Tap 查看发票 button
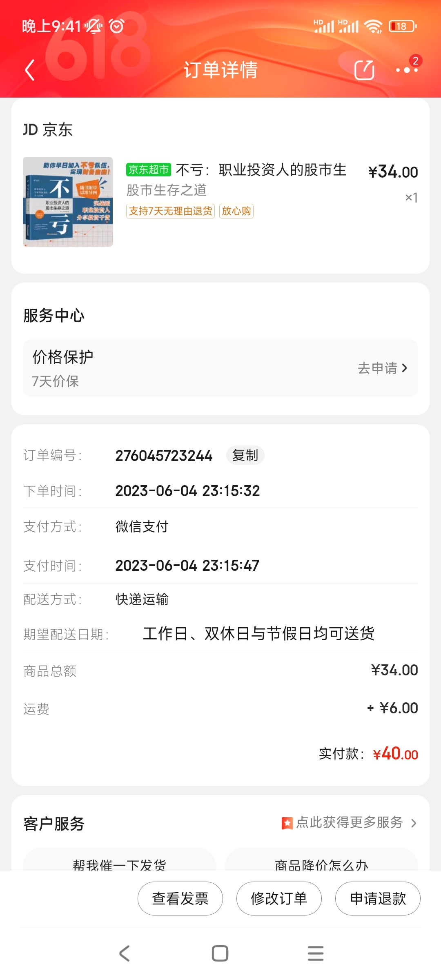Image resolution: width=441 pixels, height=980 pixels. coord(180,898)
